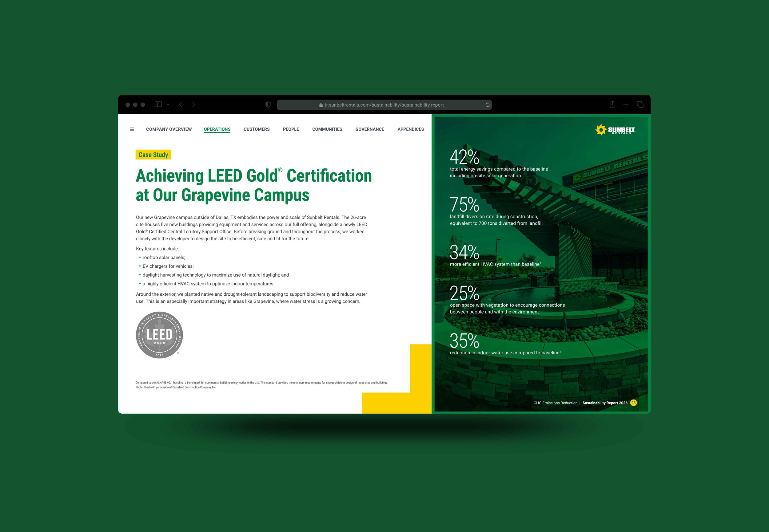
Task: Open the Communities section tab
Action: click(327, 129)
